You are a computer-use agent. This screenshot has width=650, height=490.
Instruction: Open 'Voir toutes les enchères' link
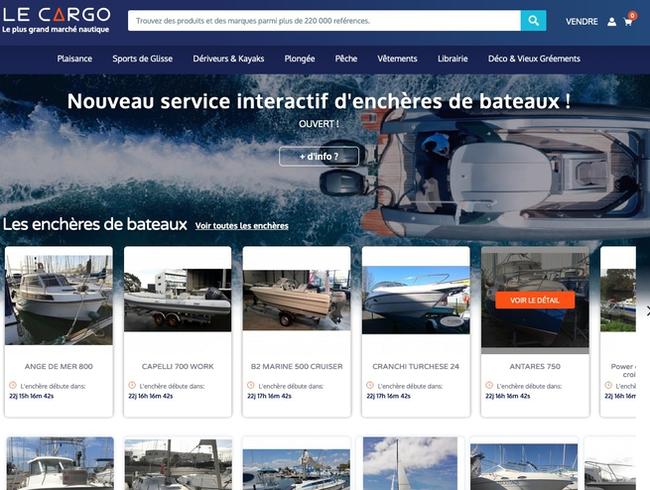(242, 226)
